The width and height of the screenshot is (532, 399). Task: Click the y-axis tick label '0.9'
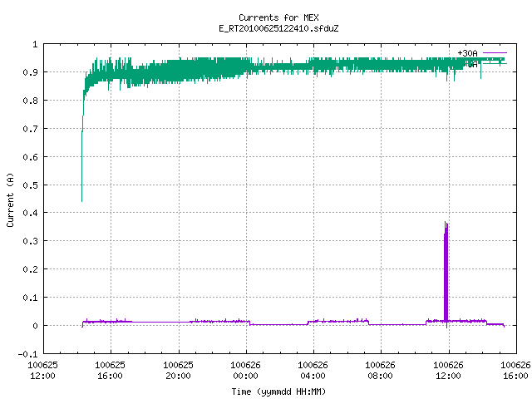point(30,72)
